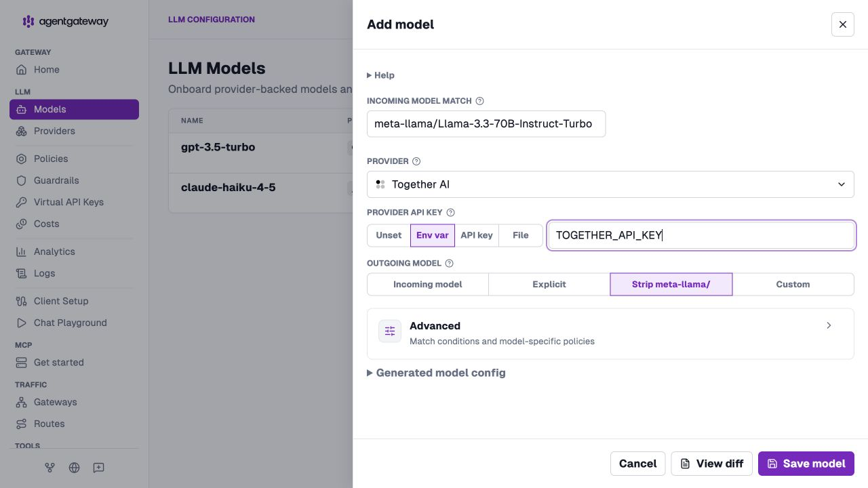Click the globe icon in sidebar footer
The height and width of the screenshot is (488, 868).
click(75, 468)
